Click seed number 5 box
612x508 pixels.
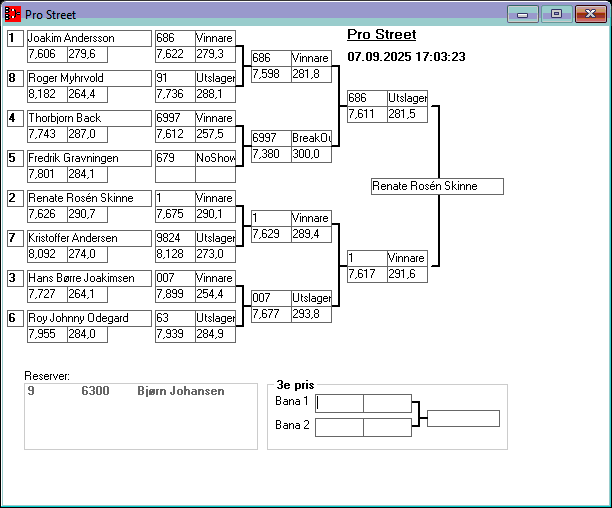point(14,158)
